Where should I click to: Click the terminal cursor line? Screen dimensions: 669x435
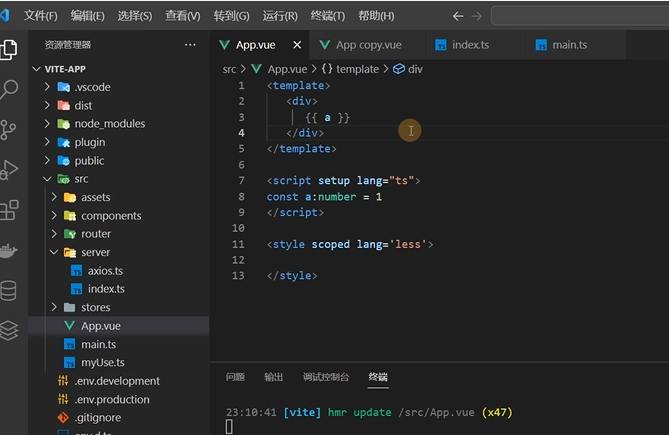[229, 426]
